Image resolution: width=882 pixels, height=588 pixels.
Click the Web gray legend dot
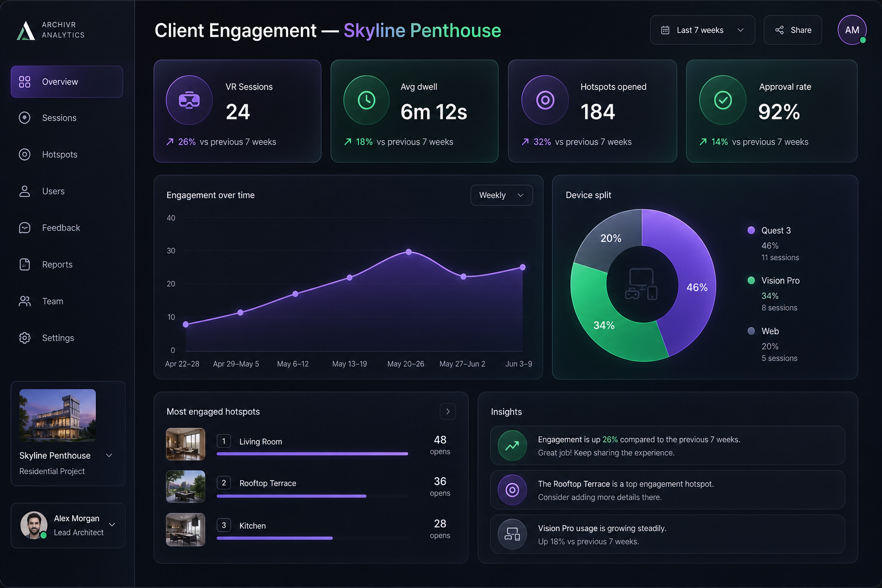point(751,331)
